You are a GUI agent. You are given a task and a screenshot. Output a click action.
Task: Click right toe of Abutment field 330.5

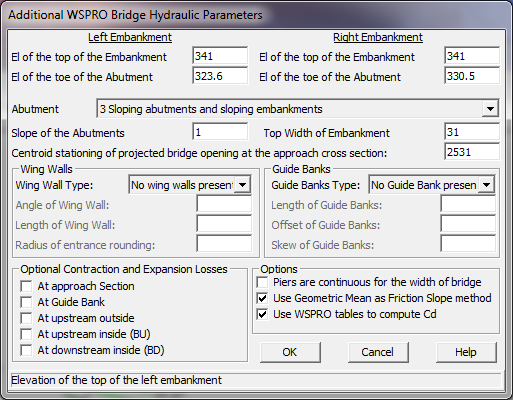(472, 76)
